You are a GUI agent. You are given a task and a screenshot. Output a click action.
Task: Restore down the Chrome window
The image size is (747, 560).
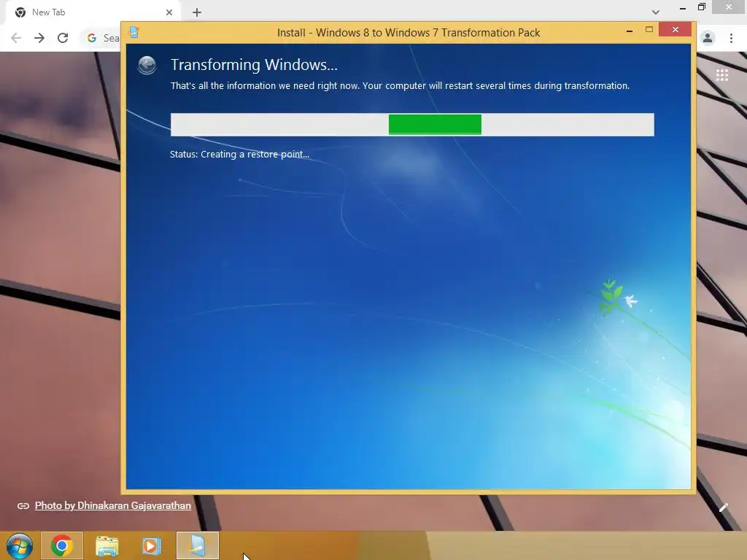[702, 7]
